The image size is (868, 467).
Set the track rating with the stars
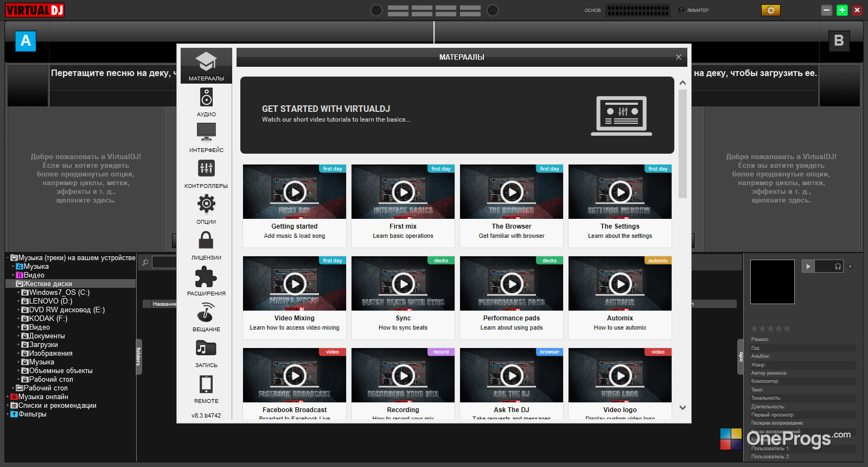coord(770,329)
